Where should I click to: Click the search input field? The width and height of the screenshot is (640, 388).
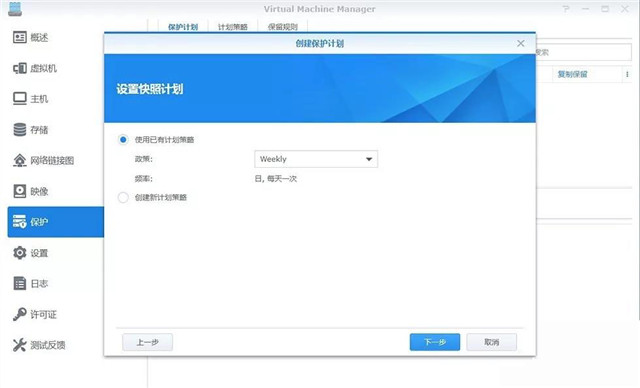(x=584, y=52)
